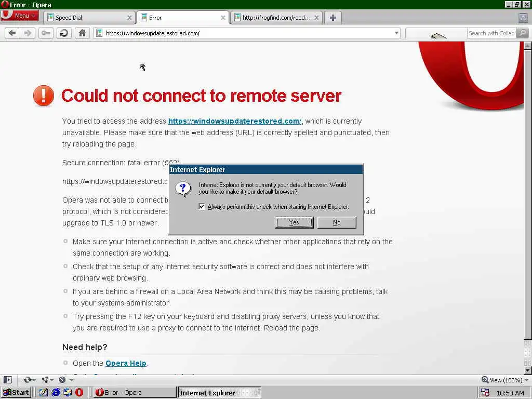Open a new tab with plus button
The image size is (532, 399).
(x=333, y=18)
